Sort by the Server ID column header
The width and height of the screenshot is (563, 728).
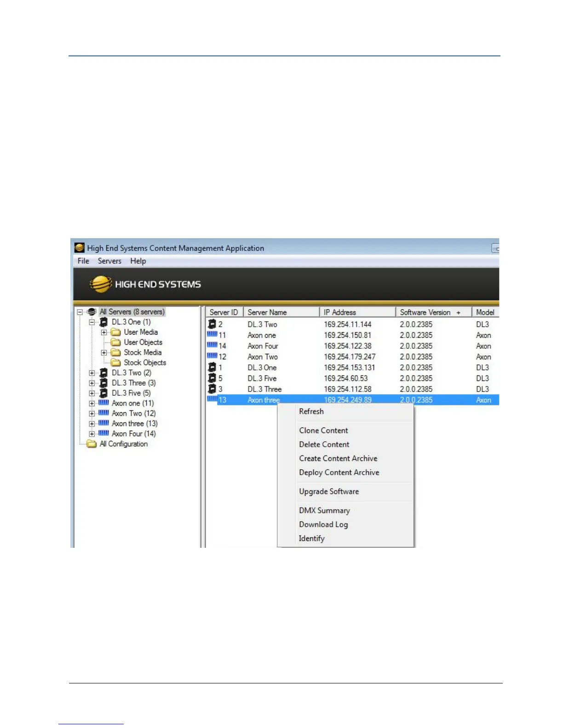click(224, 312)
